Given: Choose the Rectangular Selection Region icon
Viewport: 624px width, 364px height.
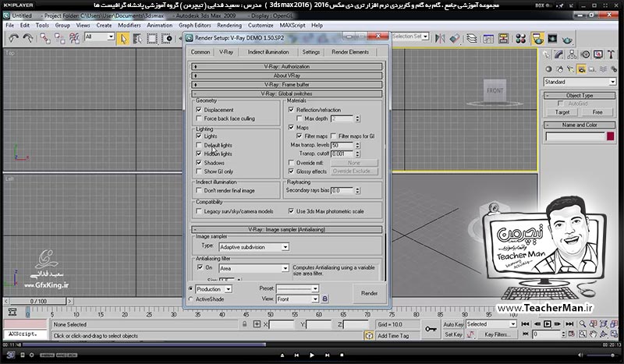Looking at the screenshot, I should pos(152,38).
